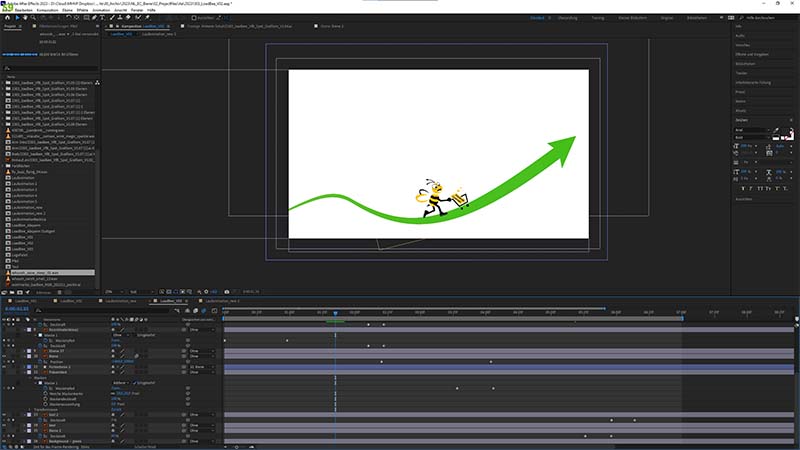Open the Bold font style dropdown
Image resolution: width=800 pixels, height=450 pixels.
point(752,137)
